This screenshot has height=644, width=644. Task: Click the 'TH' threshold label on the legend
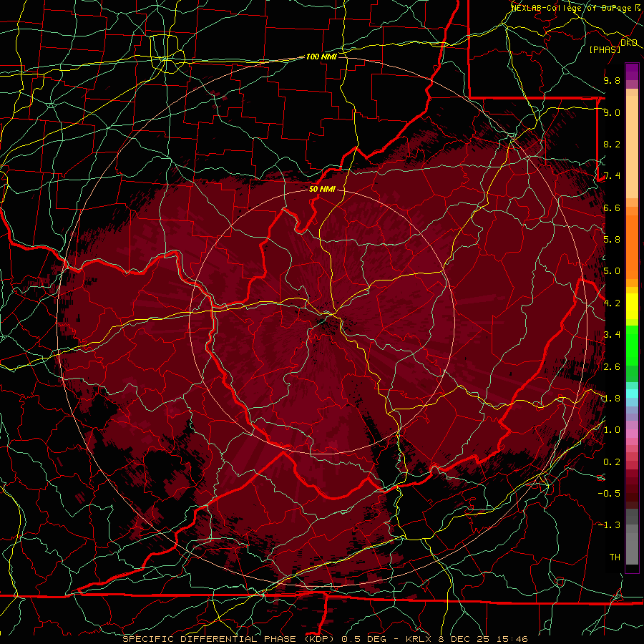coord(615,557)
